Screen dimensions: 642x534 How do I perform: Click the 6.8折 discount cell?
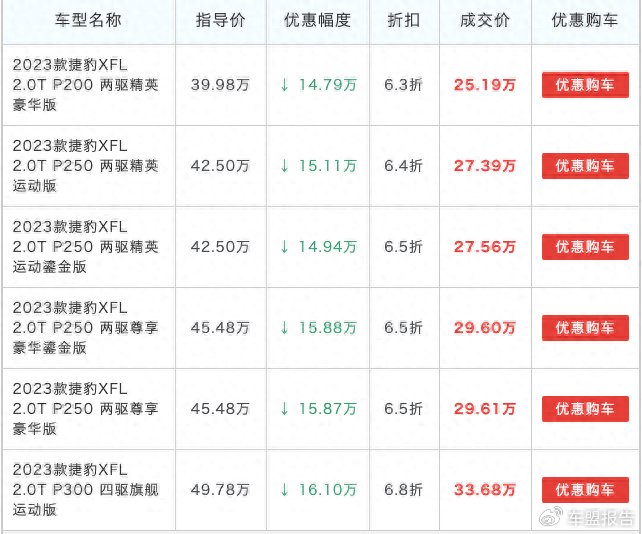tap(403, 490)
